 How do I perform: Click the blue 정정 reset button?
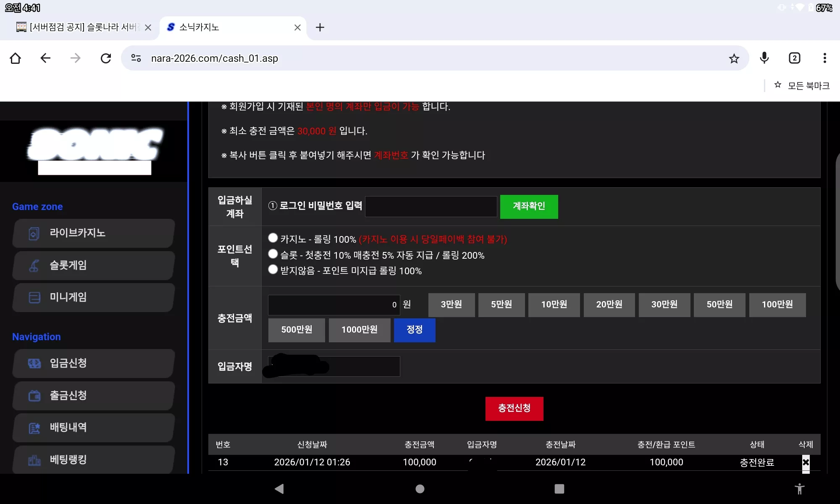pos(415,330)
